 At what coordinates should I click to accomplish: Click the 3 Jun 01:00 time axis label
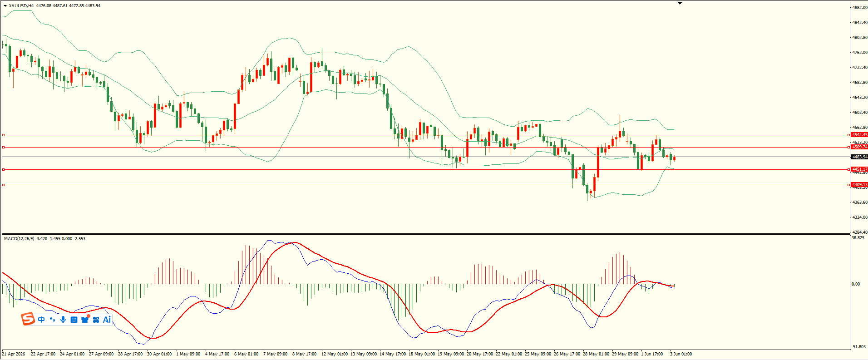tap(681, 354)
